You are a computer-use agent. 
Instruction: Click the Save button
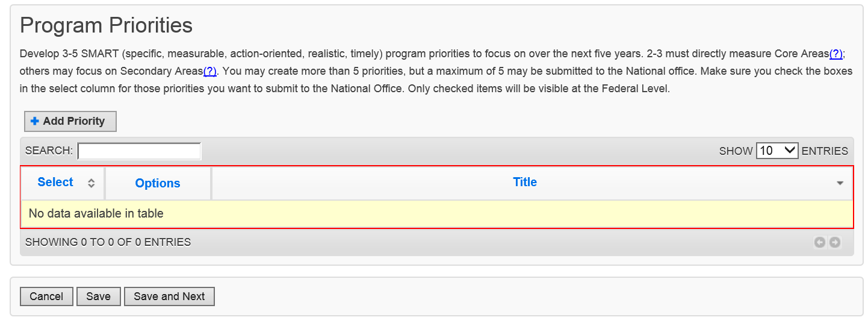coord(98,296)
